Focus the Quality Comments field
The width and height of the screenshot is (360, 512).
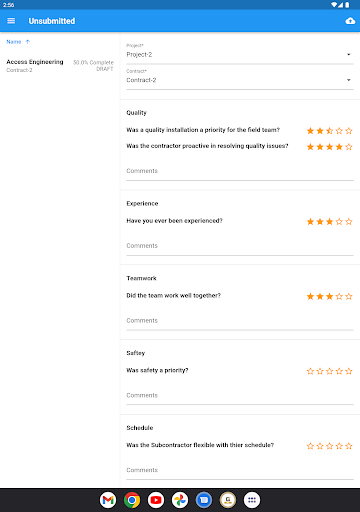(x=240, y=171)
